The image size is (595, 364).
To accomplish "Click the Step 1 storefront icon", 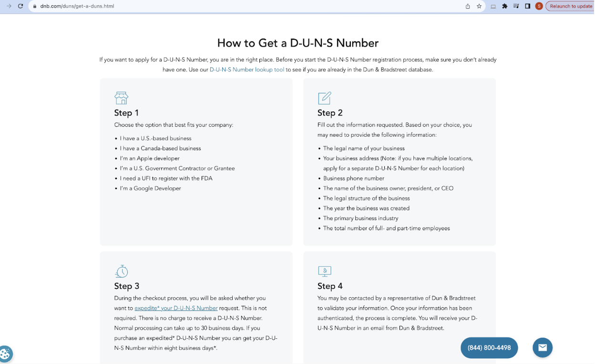I will click(x=122, y=98).
